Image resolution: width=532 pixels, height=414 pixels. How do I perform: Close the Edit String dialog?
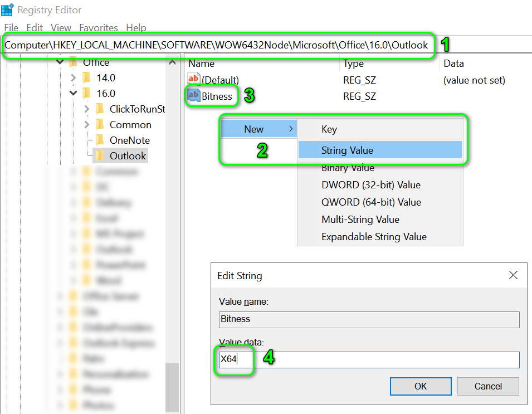[x=514, y=275]
